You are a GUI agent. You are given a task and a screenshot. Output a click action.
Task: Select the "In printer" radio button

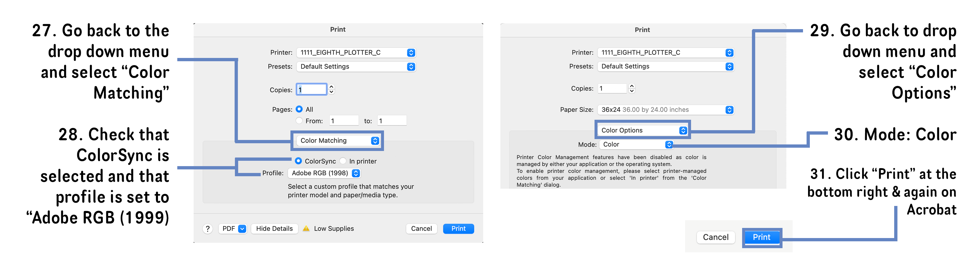point(344,161)
